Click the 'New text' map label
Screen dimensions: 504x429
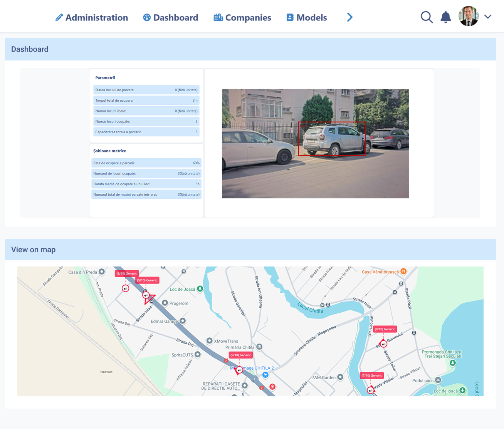106,372
